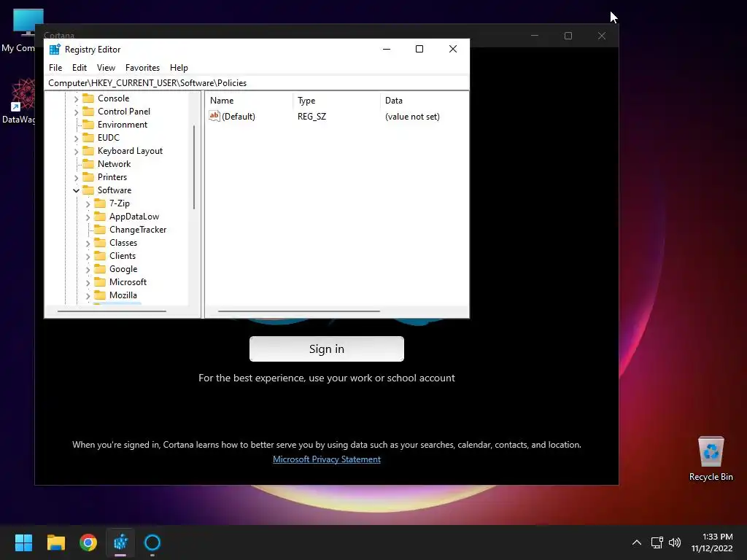
Task: Expand the Google key
Action: [x=88, y=270]
